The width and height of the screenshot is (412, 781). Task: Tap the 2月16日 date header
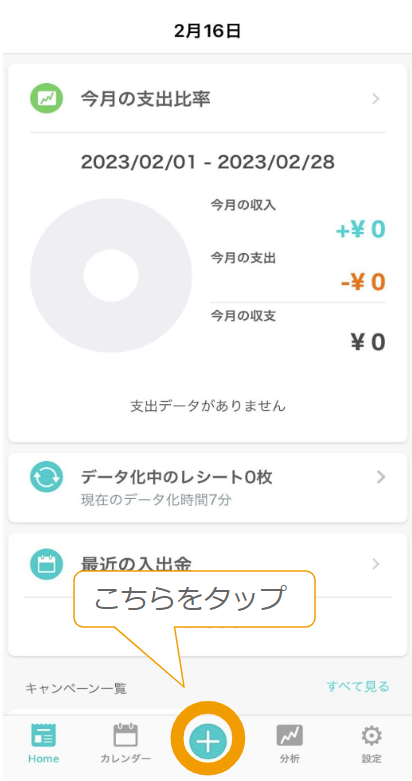(x=208, y=31)
